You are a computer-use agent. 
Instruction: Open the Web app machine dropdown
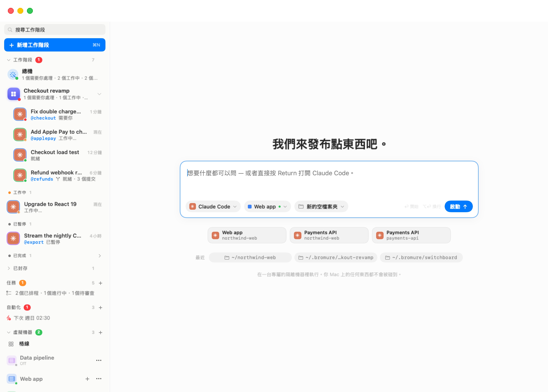pos(267,207)
